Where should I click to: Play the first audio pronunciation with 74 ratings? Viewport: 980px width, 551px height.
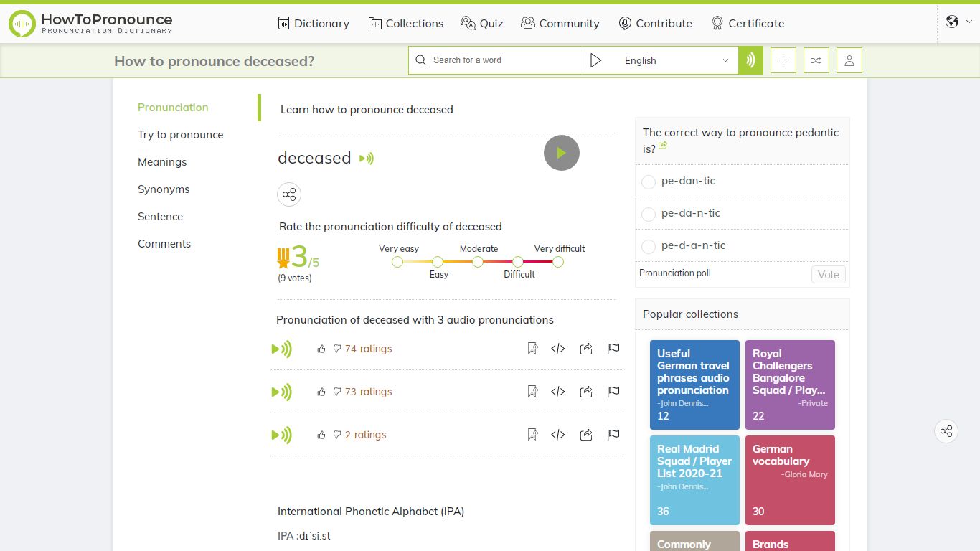click(x=282, y=349)
